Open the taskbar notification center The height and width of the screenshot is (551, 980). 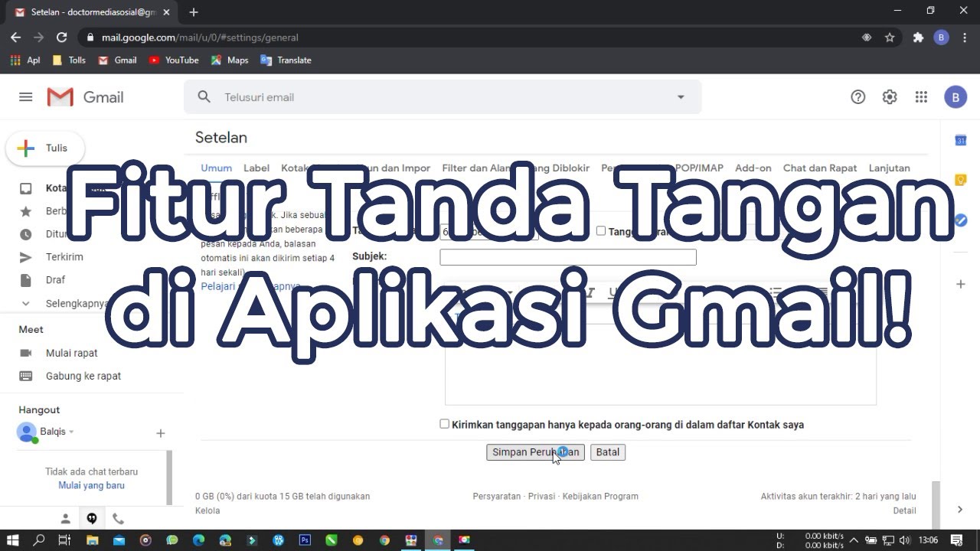(956, 540)
